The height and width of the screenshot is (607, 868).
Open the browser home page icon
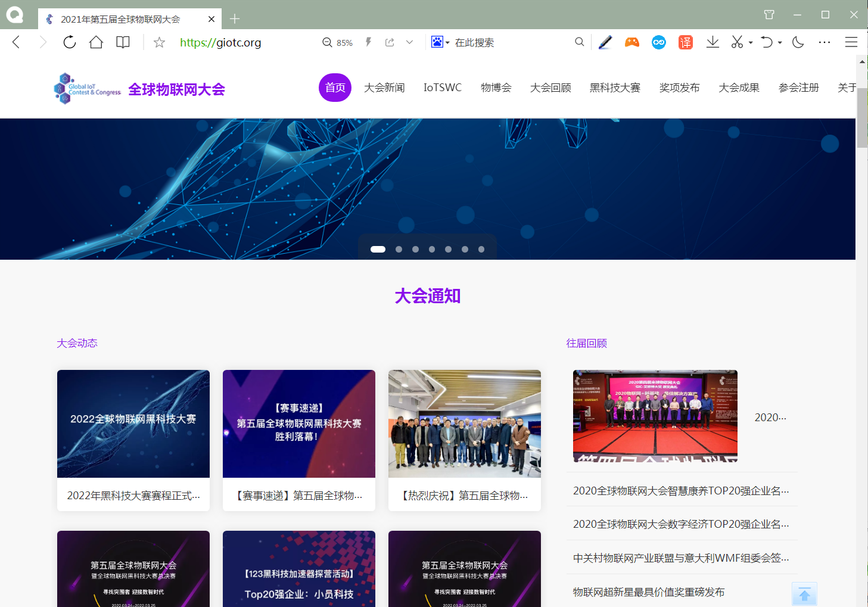point(96,42)
